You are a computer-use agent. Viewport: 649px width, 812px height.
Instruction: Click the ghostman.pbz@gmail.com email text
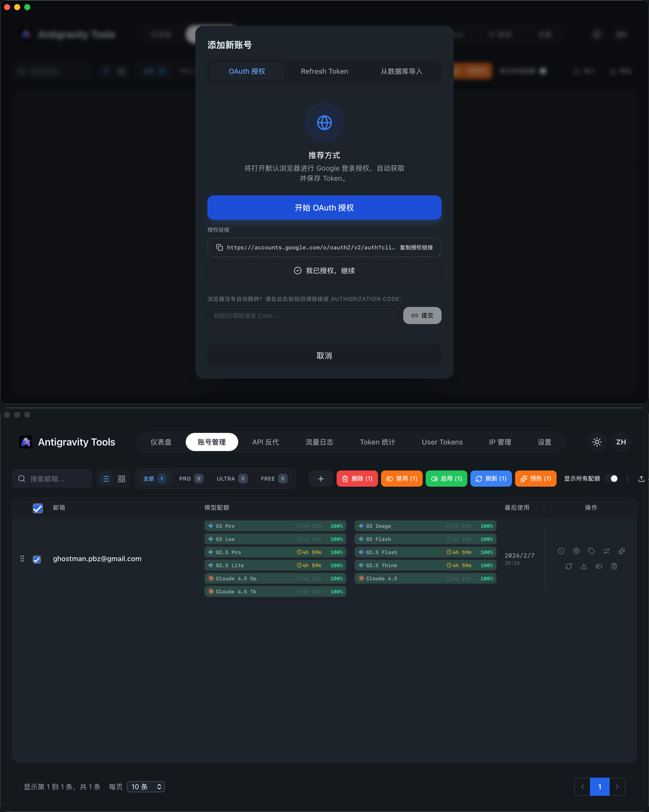coord(97,558)
